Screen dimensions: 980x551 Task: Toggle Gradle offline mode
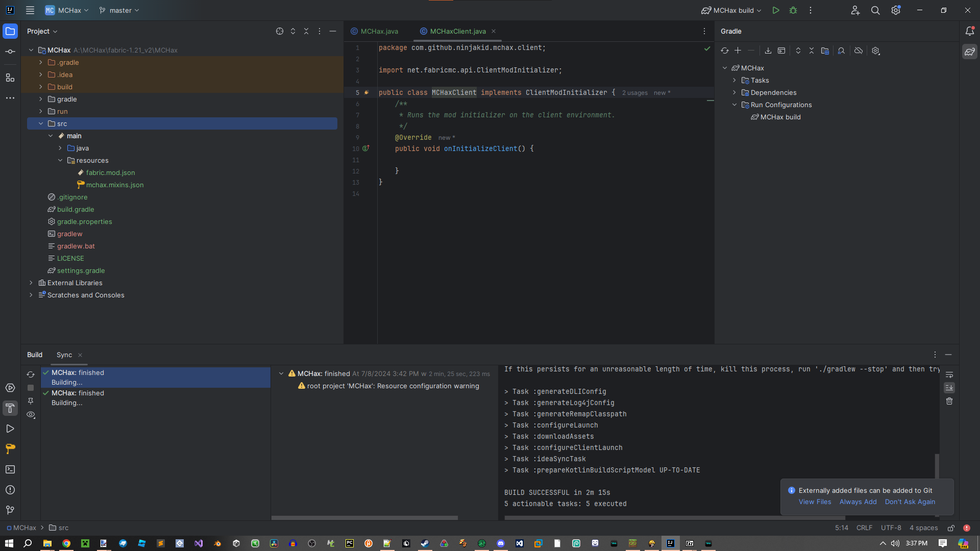[859, 51]
